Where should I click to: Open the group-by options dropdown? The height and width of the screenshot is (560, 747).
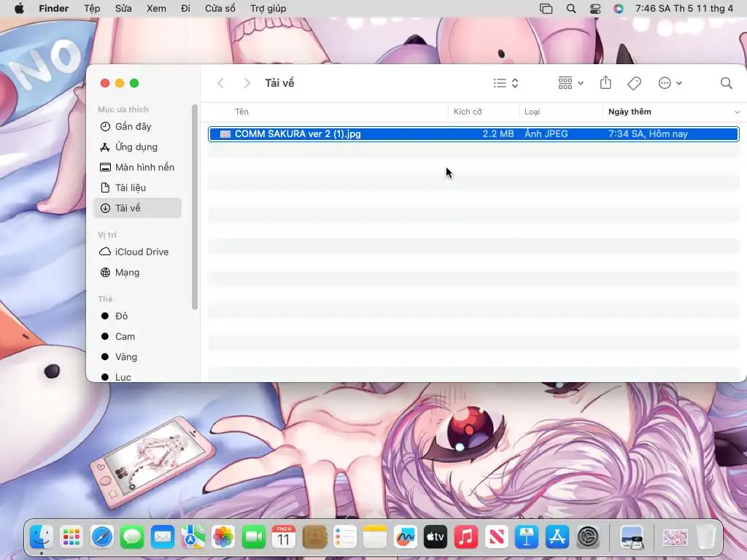click(x=570, y=83)
